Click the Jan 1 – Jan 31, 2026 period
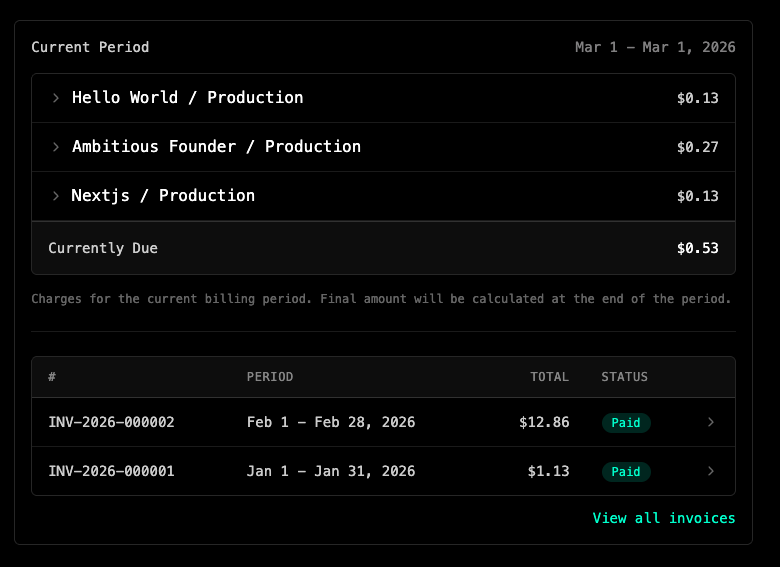This screenshot has width=780, height=567. pyautogui.click(x=331, y=471)
